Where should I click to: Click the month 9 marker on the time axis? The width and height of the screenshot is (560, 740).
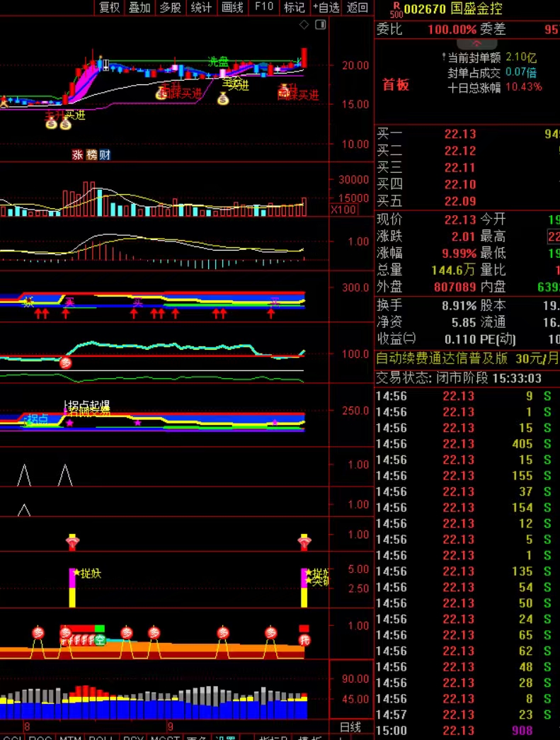coord(171,727)
